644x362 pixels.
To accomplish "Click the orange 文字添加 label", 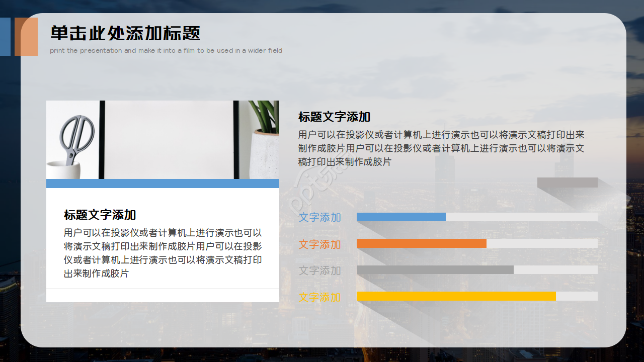I will [x=320, y=244].
